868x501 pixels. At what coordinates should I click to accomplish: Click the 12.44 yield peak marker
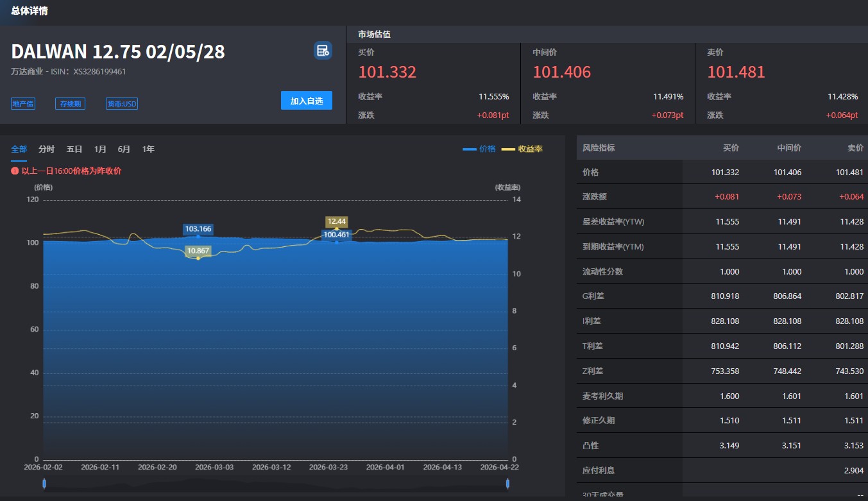(x=336, y=221)
